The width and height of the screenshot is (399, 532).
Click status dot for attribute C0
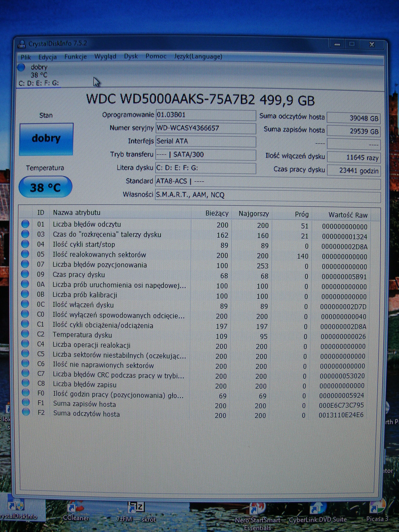click(25, 314)
